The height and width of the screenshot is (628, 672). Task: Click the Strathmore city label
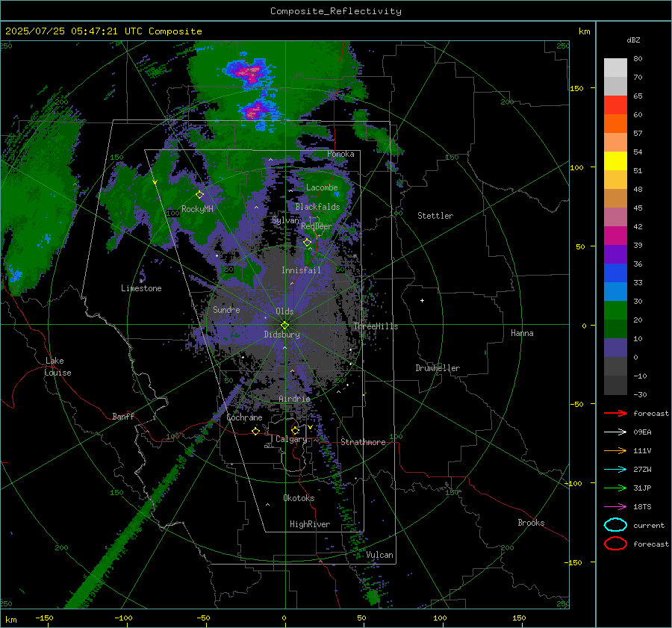click(363, 442)
